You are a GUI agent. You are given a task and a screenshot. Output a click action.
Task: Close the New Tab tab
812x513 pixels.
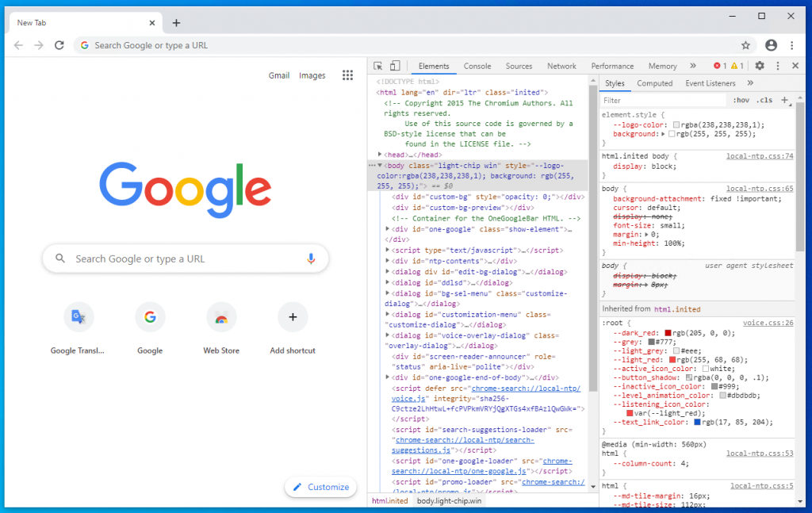(x=151, y=23)
